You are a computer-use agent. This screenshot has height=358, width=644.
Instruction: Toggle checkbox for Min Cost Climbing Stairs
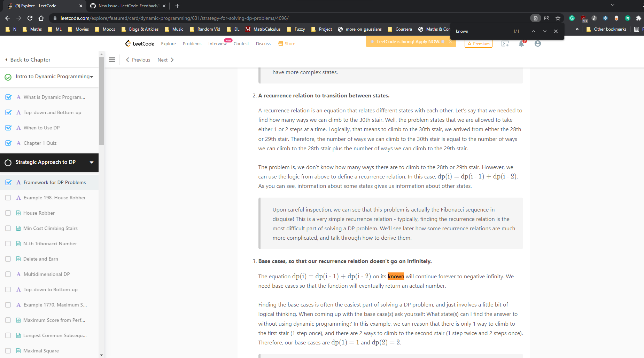coord(8,228)
